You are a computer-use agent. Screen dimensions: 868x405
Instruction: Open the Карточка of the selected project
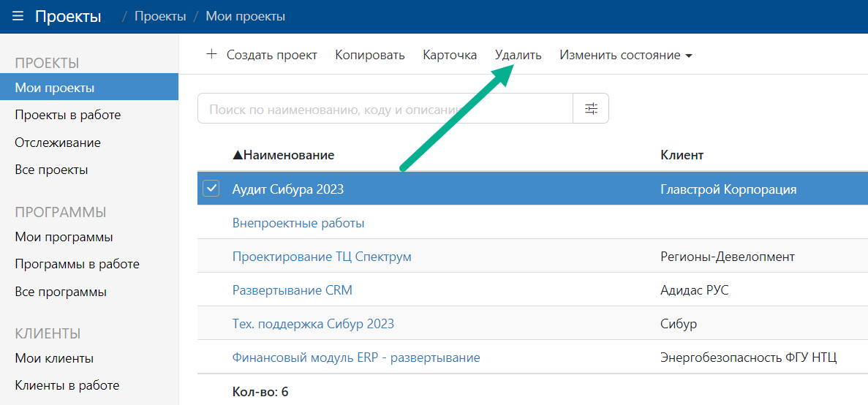click(450, 56)
